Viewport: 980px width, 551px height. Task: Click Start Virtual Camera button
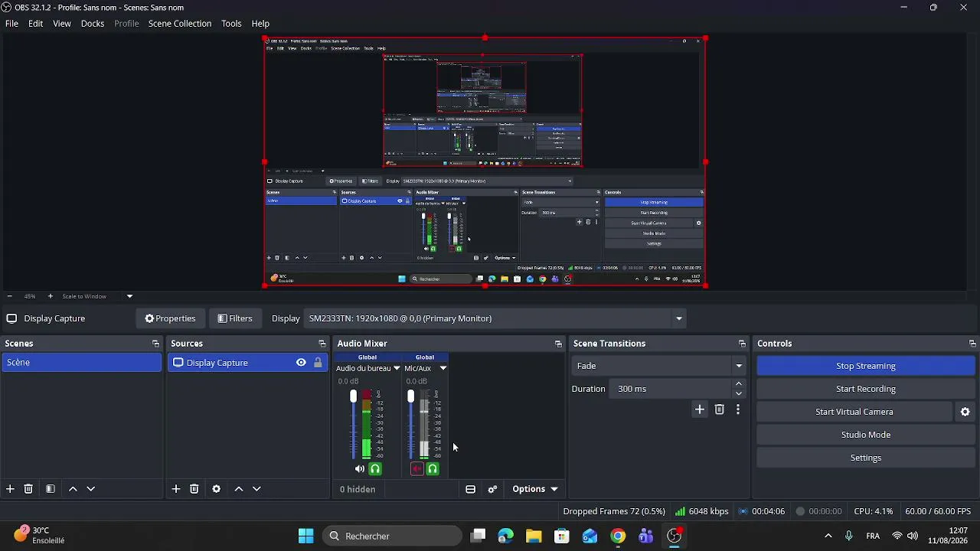(x=854, y=412)
